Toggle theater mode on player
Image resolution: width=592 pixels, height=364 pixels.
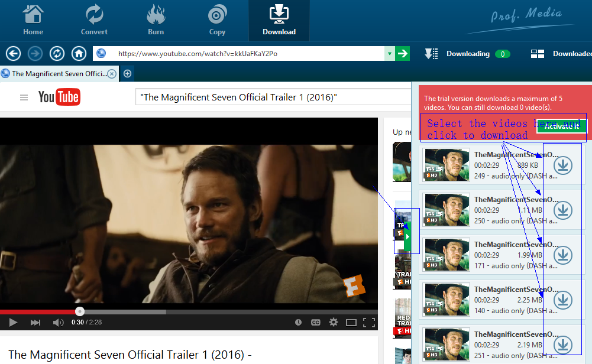(x=351, y=322)
